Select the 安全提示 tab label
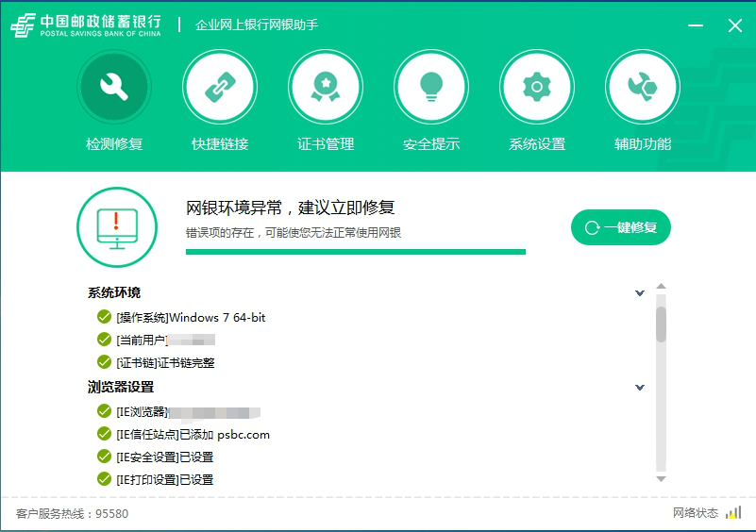Image resolution: width=756 pixels, height=532 pixels. [431, 143]
